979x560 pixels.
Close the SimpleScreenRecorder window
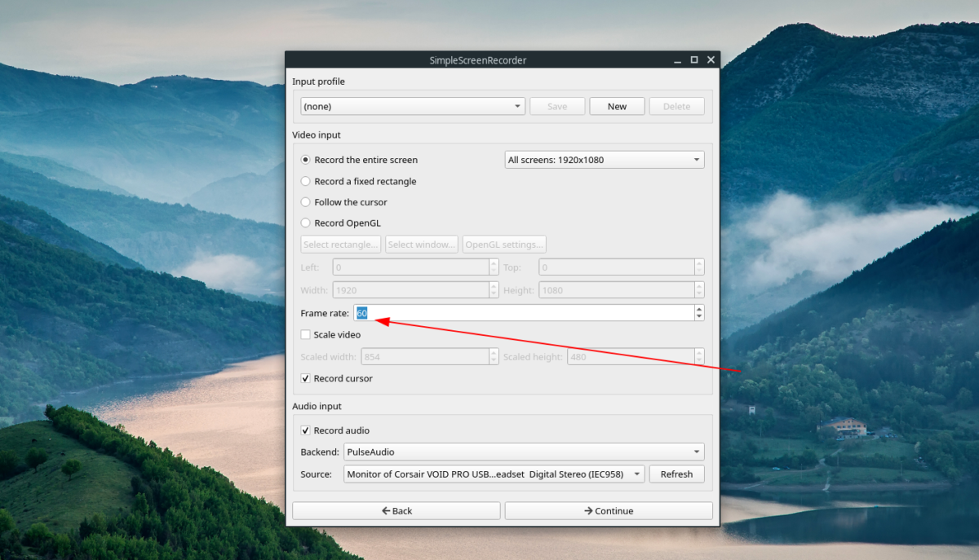click(711, 60)
